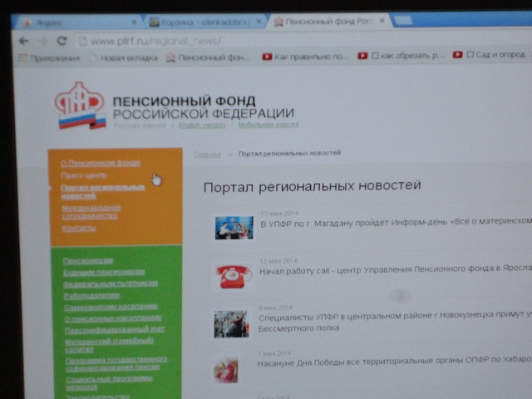
Task: Open the Novokuznetsk news thumbnail image
Action: (231, 324)
